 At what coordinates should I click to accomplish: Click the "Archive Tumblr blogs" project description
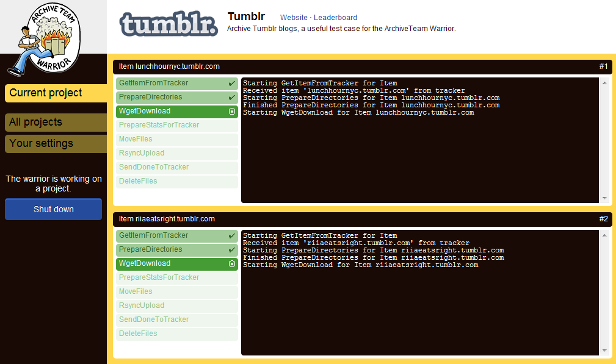[341, 29]
